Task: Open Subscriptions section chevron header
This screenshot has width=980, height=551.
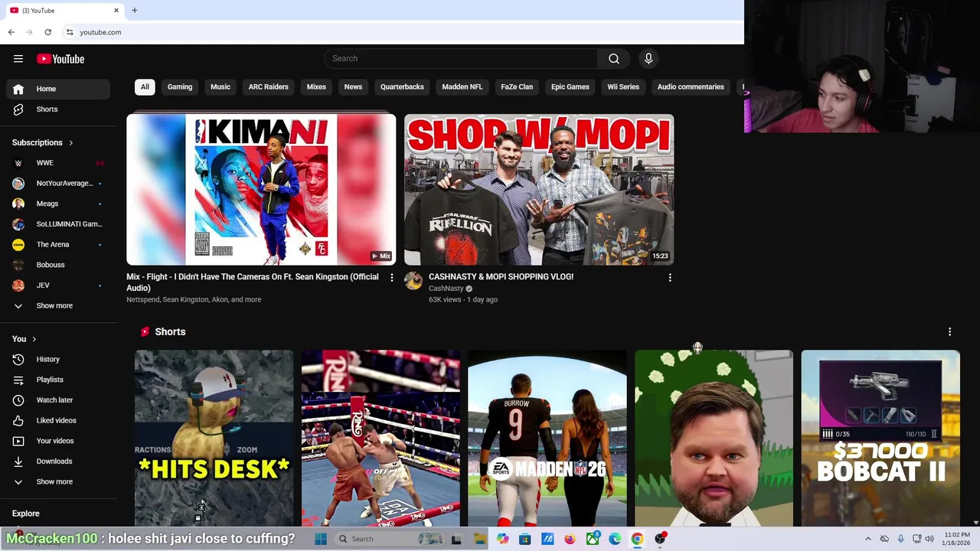Action: click(43, 142)
